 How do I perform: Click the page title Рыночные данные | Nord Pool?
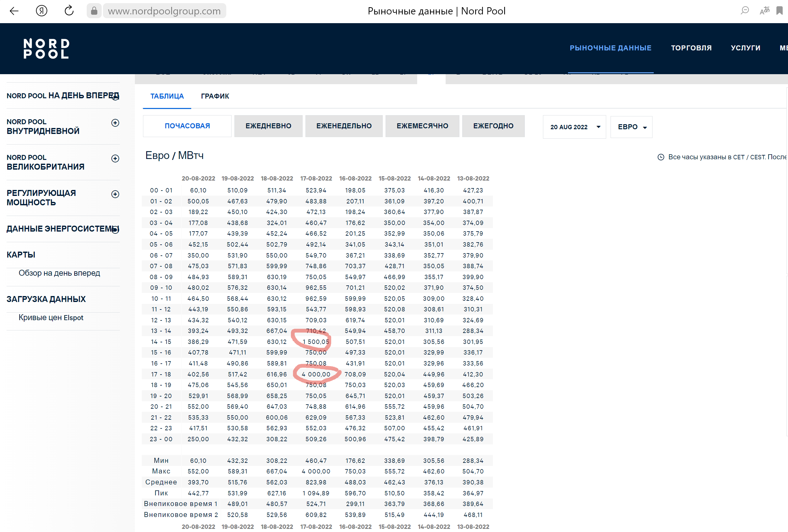pos(436,11)
